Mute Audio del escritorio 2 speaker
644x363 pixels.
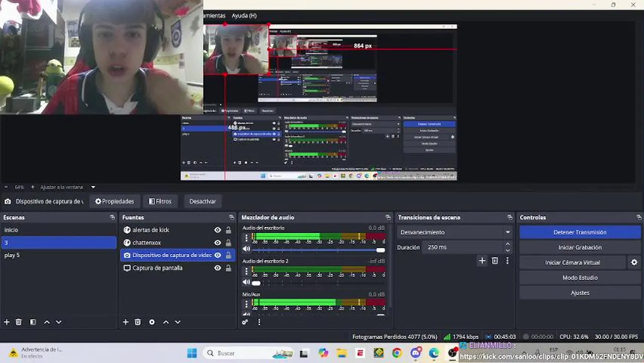tap(246, 282)
